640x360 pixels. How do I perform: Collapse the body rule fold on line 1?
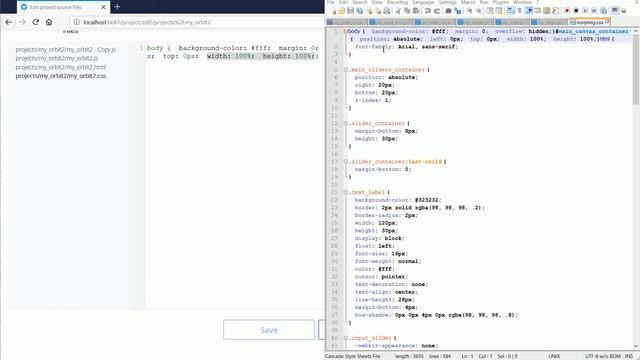[x=346, y=31]
